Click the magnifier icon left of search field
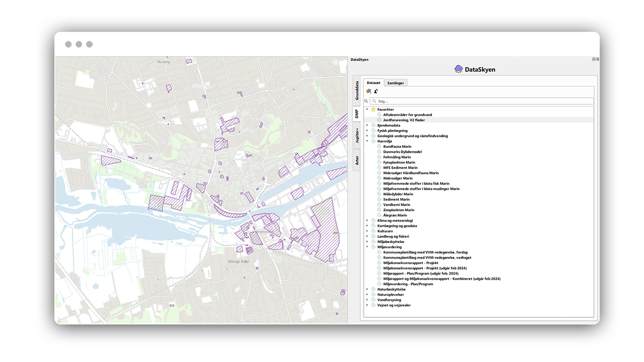This screenshot has height=362, width=644. (366, 101)
